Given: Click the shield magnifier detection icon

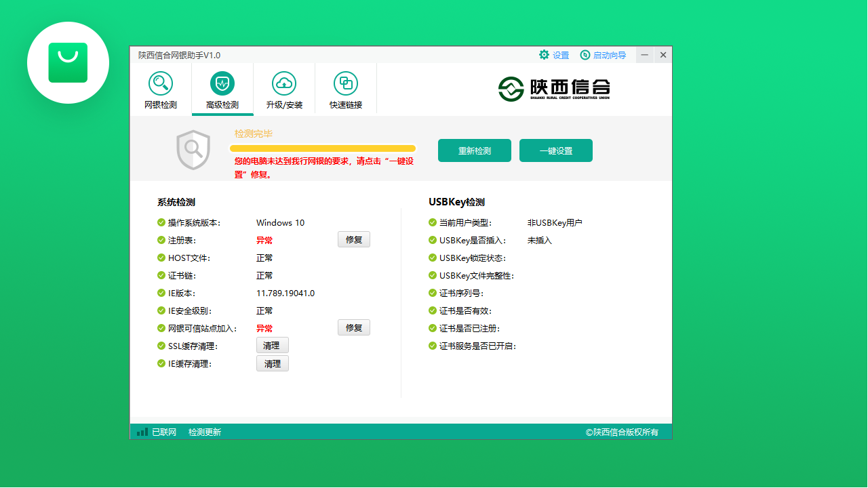Looking at the screenshot, I should click(193, 149).
